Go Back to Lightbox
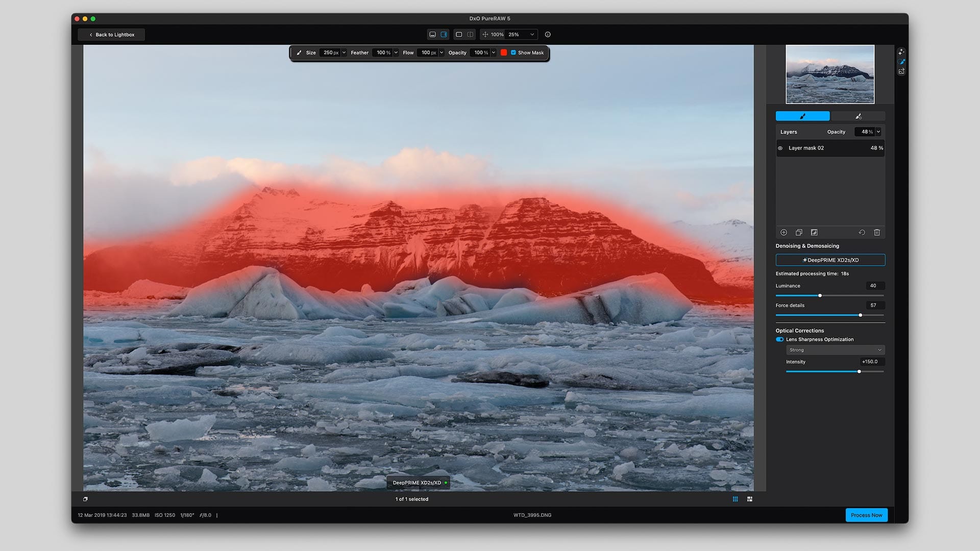This screenshot has height=551, width=980. point(111,35)
